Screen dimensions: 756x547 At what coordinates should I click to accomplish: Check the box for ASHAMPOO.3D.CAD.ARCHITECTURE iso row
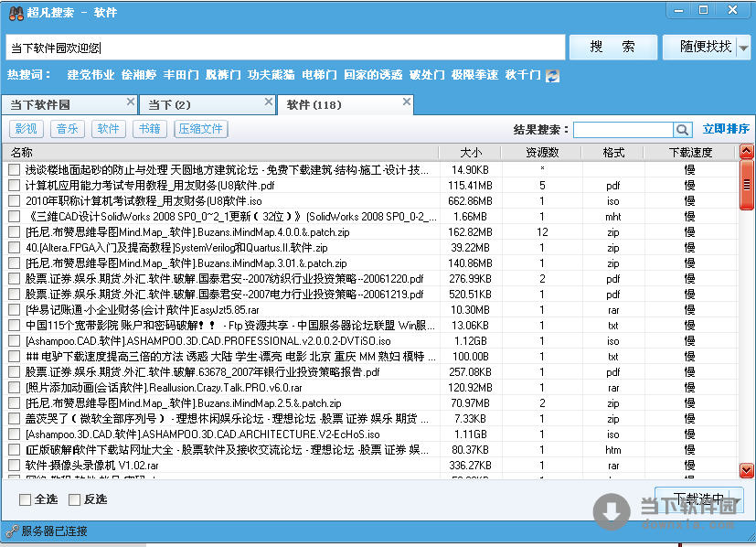(15, 434)
